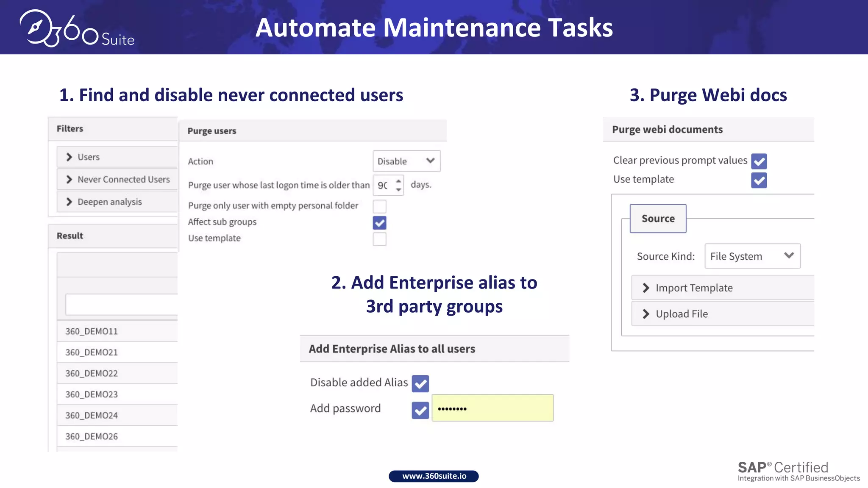
Task: Uncheck Clear previous prompt values
Action: coord(759,161)
